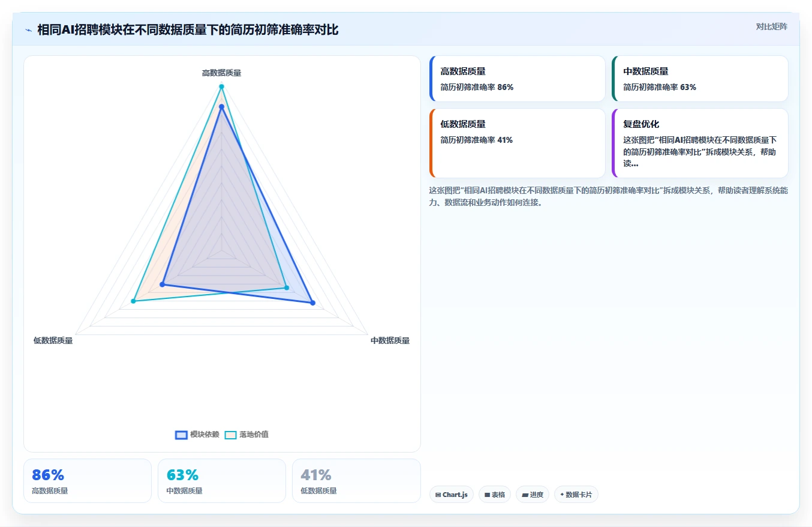Toggle the 落地价值 legend entry

coord(246,435)
